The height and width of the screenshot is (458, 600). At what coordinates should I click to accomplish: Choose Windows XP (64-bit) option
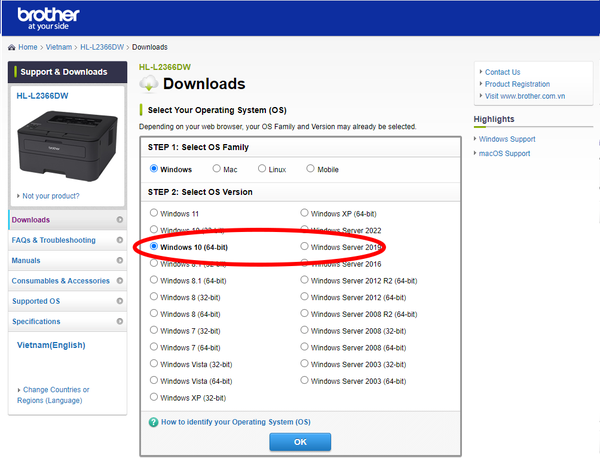(304, 213)
